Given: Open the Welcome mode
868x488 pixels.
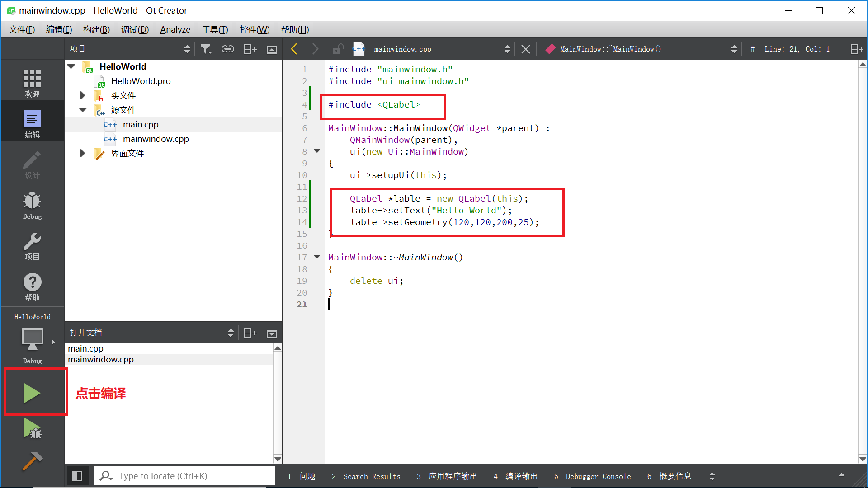Looking at the screenshot, I should pos(32,83).
